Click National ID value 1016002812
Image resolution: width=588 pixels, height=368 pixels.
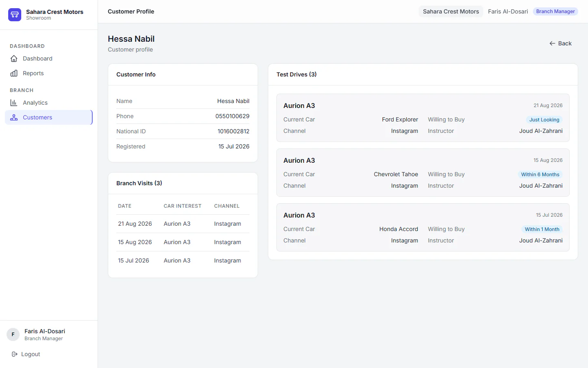click(x=233, y=131)
